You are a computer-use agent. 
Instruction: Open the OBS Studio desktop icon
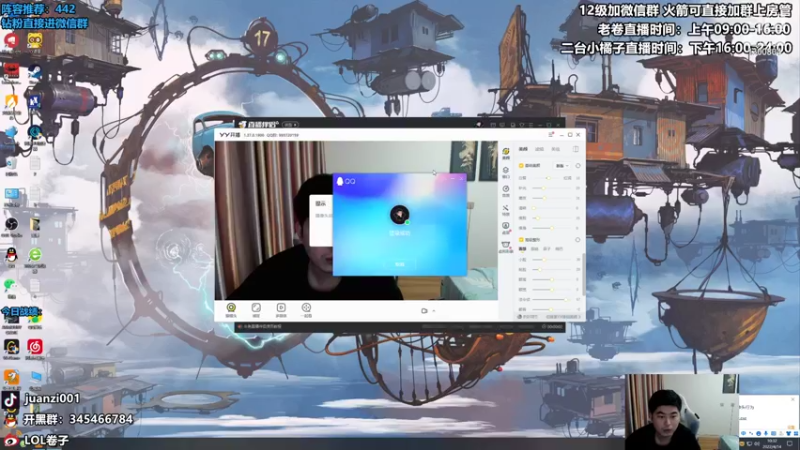(x=11, y=224)
